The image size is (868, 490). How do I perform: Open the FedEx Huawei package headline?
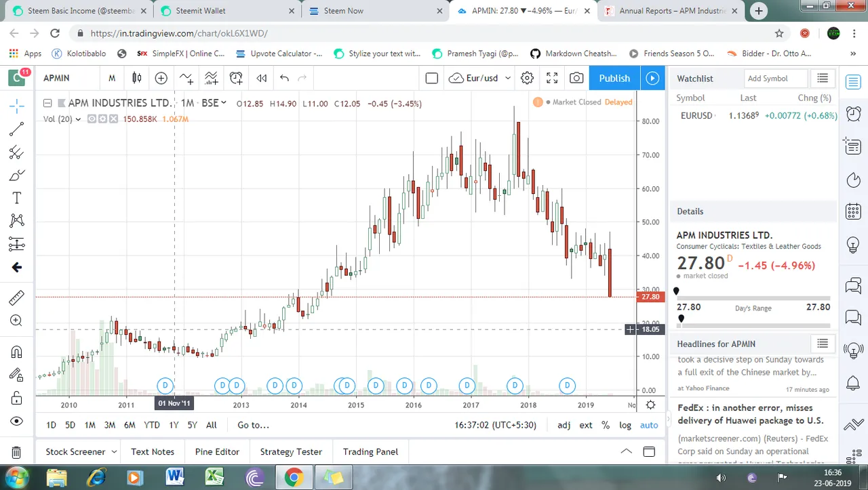point(750,414)
